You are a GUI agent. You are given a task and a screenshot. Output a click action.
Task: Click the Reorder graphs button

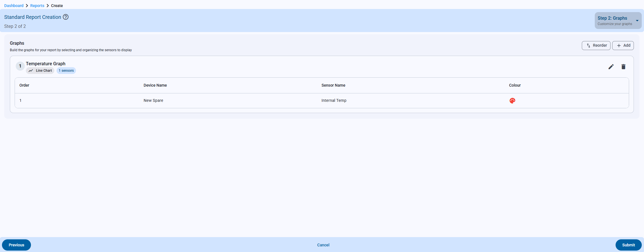tap(596, 46)
